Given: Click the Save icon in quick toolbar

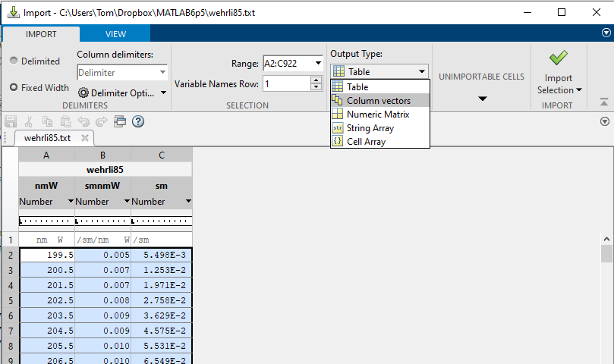Looking at the screenshot, I should [x=11, y=121].
